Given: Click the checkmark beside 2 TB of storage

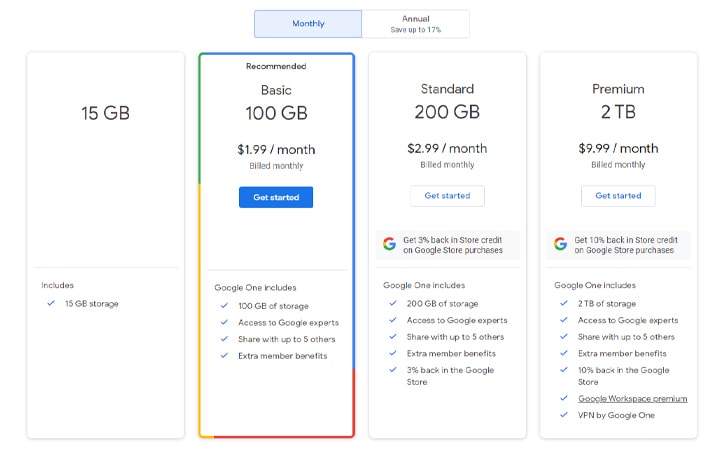Looking at the screenshot, I should (564, 303).
